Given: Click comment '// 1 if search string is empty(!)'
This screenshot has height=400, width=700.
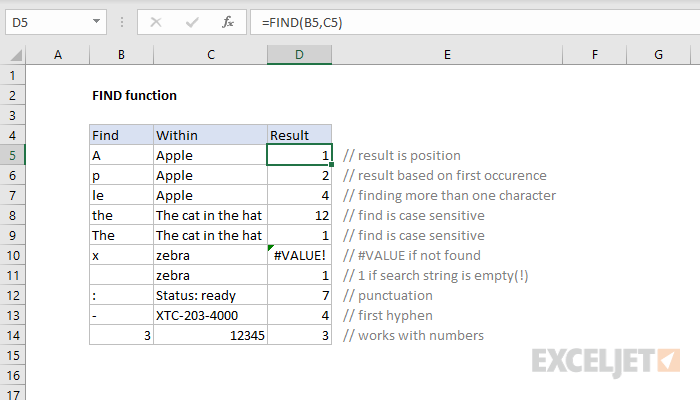Looking at the screenshot, I should (x=435, y=275).
